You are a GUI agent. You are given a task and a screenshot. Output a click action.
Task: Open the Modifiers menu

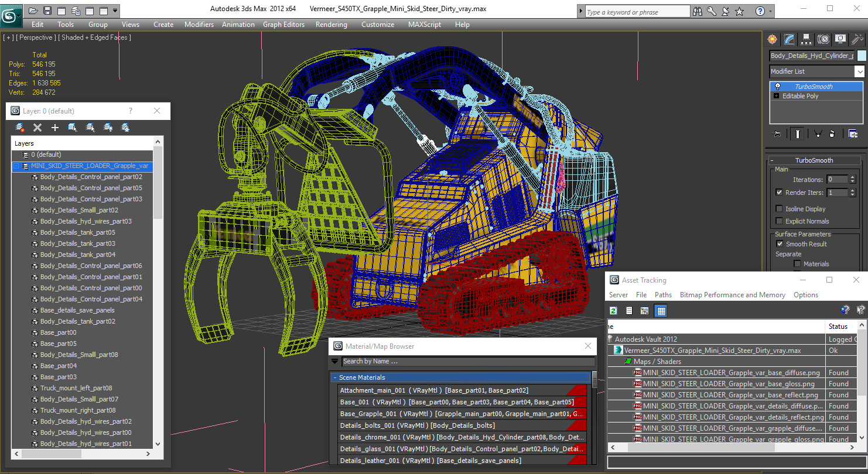(x=199, y=25)
